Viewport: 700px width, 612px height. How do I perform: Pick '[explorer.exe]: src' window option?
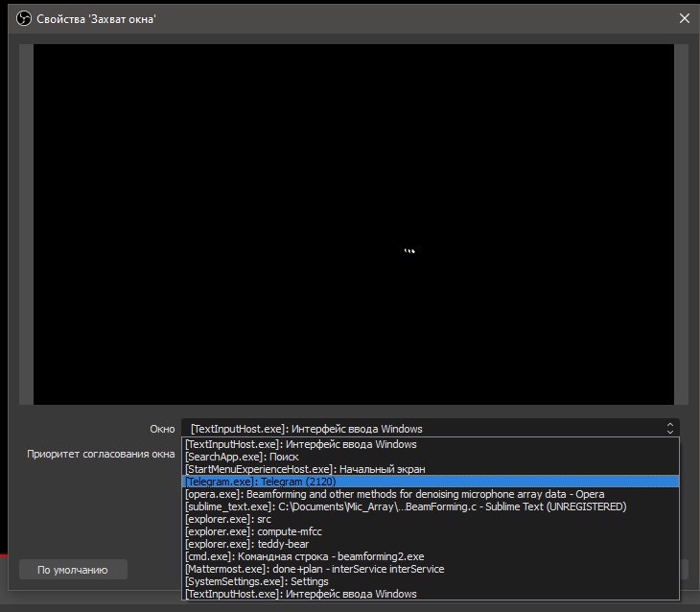[x=431, y=519]
